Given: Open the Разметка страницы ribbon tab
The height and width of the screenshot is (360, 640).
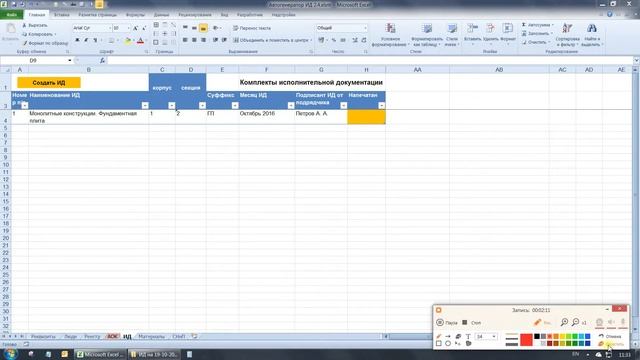Looking at the screenshot, I should coord(98,15).
